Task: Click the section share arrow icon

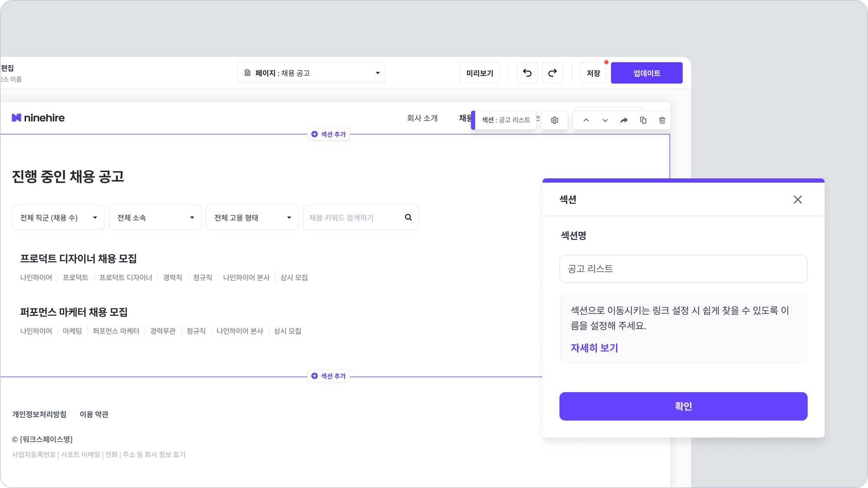Action: coord(624,120)
